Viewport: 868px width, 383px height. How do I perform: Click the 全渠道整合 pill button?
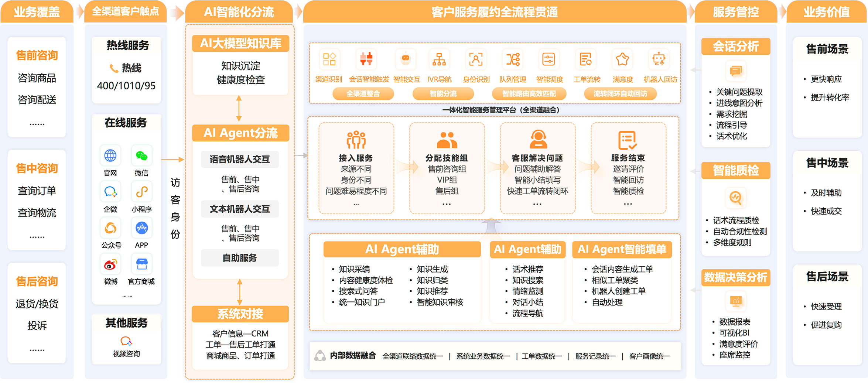tap(363, 94)
